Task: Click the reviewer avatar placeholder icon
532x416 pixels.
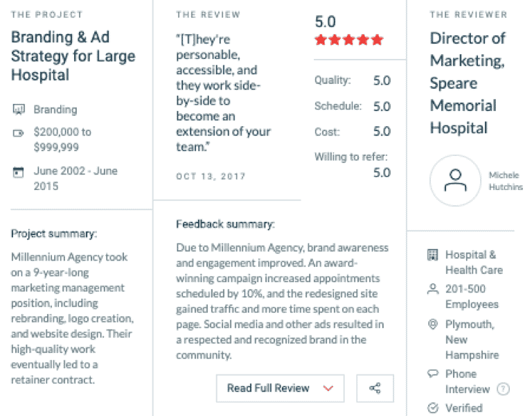Action: click(455, 180)
